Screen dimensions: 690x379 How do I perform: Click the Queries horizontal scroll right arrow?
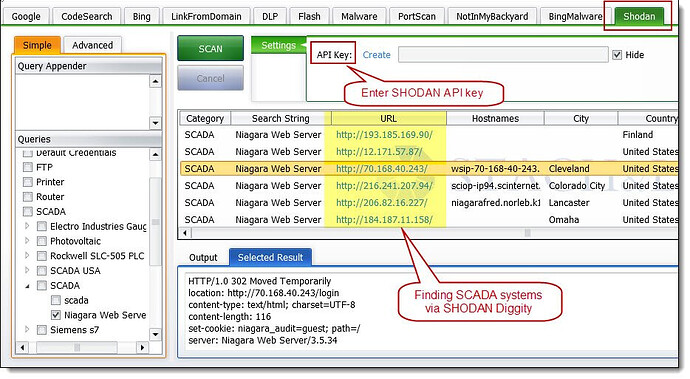tap(142, 347)
